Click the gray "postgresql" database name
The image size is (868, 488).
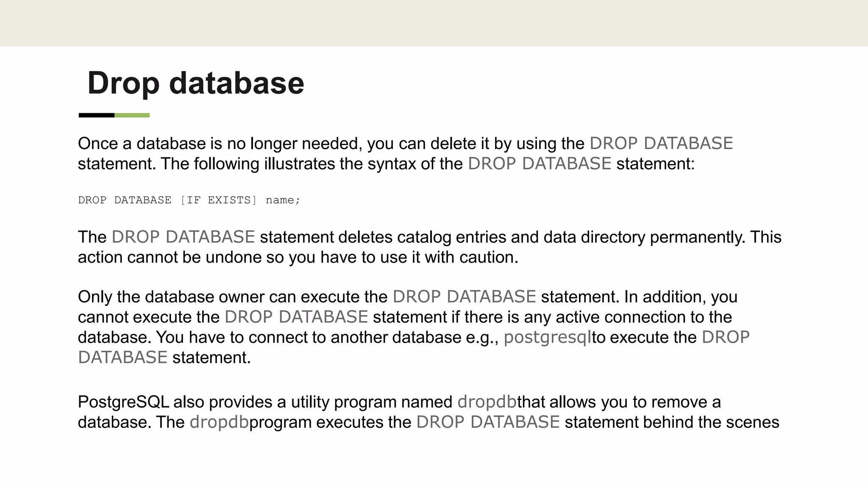tap(547, 338)
